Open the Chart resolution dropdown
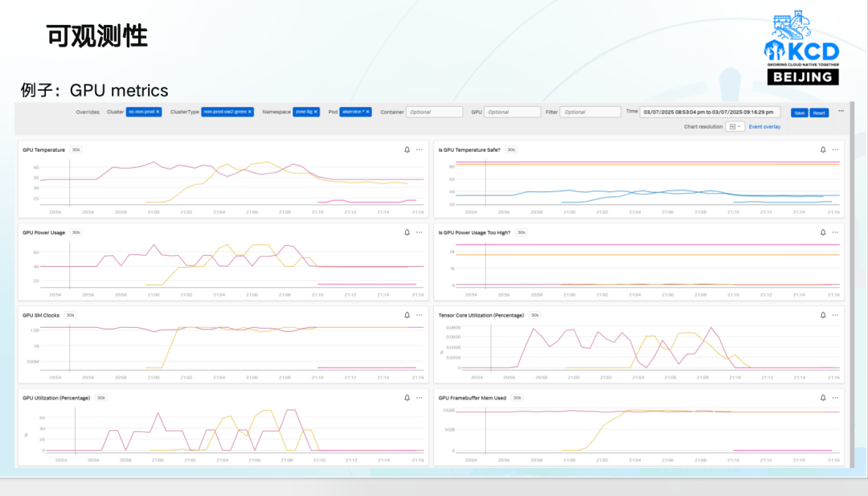 coord(735,127)
